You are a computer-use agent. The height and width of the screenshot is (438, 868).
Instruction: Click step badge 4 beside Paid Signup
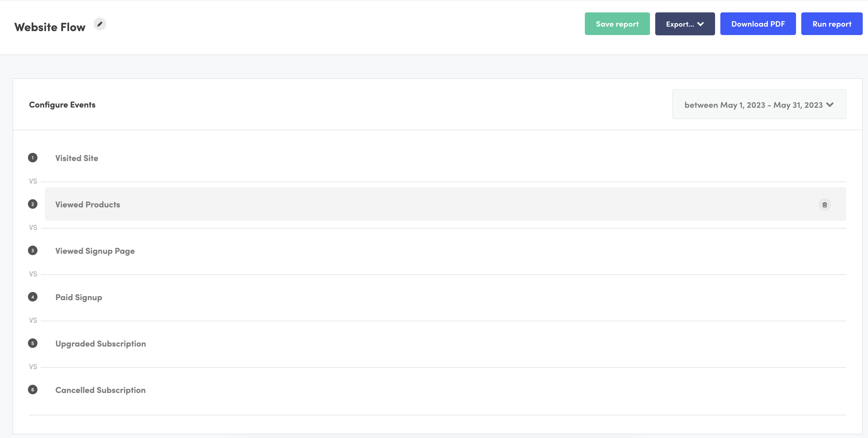32,297
